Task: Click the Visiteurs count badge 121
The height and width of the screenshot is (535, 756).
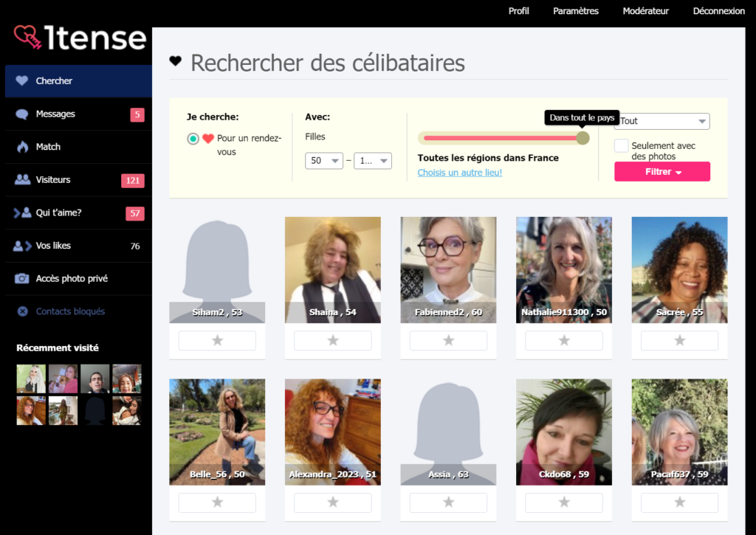Action: pyautogui.click(x=133, y=181)
